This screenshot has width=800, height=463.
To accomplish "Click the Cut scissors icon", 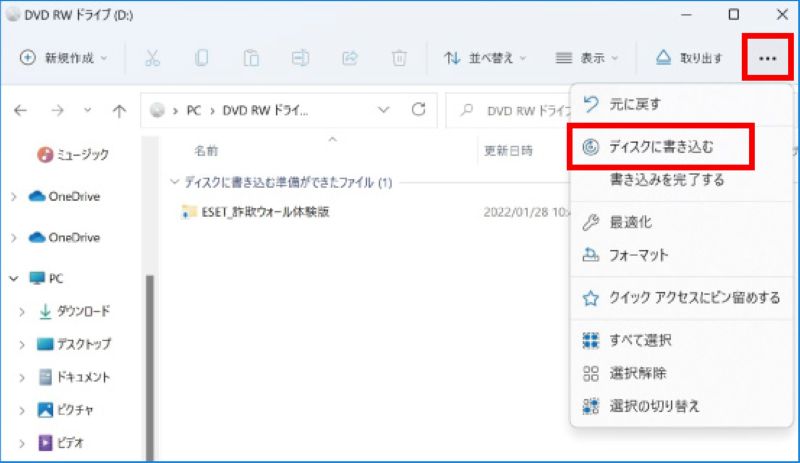I will pyautogui.click(x=152, y=58).
